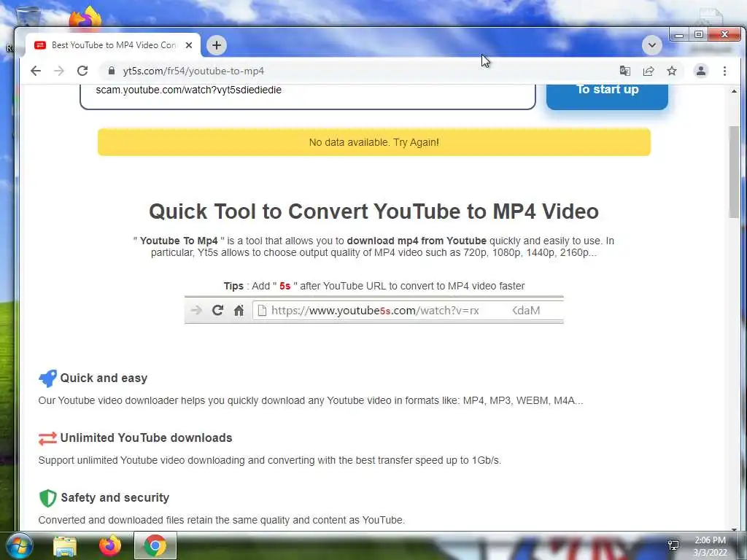Click the browser back arrow
This screenshot has height=560, width=747.
coord(36,71)
